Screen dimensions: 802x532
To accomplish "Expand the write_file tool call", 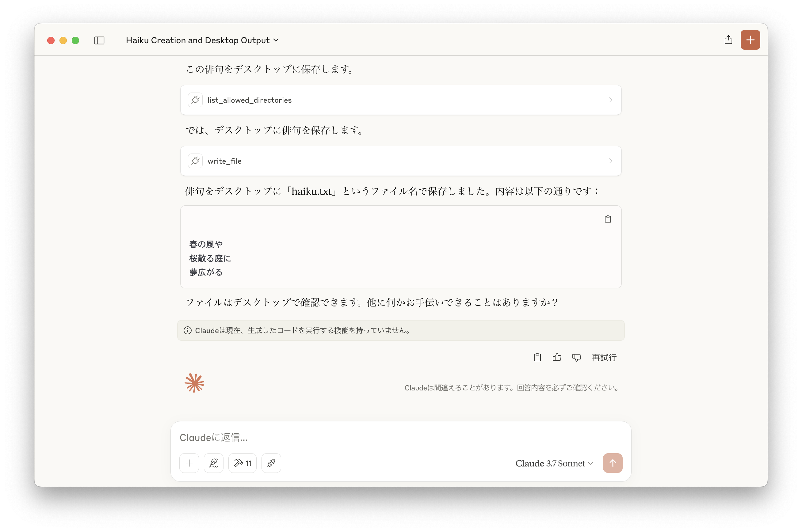I will click(400, 161).
